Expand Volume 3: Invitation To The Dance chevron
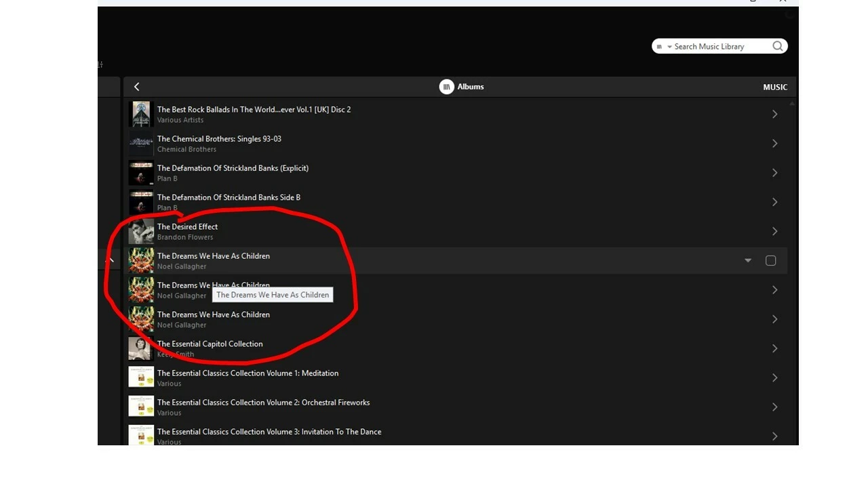 (774, 436)
